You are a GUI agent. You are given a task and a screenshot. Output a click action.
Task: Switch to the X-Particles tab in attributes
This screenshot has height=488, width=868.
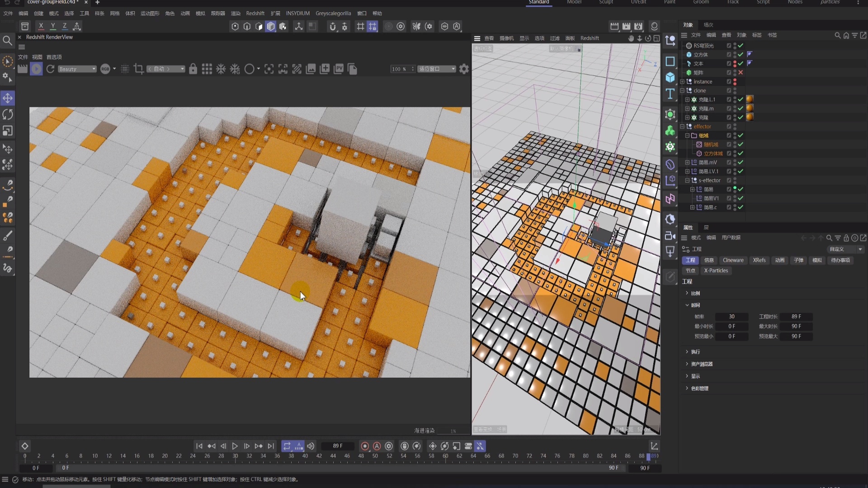click(x=716, y=271)
